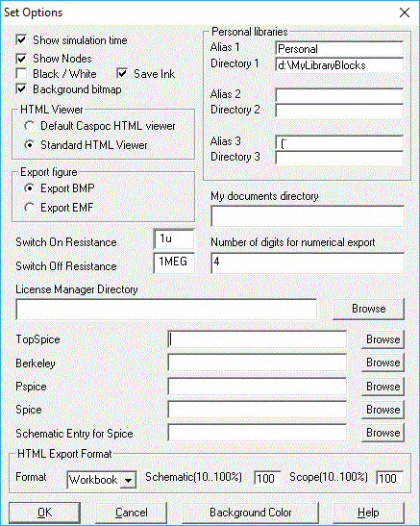
Task: Click the Workbook format combo box
Action: point(102,480)
